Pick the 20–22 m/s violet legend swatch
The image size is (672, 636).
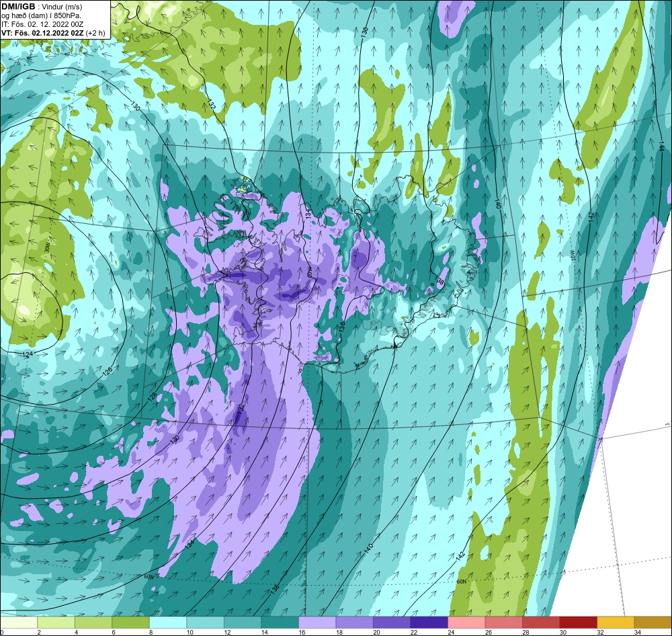392,623
